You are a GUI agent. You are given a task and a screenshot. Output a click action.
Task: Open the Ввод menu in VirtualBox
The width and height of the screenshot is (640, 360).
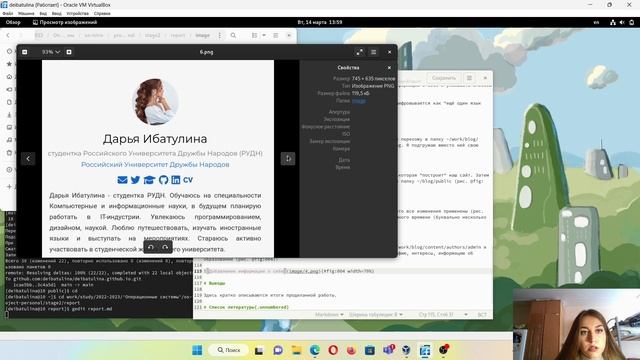tap(56, 13)
